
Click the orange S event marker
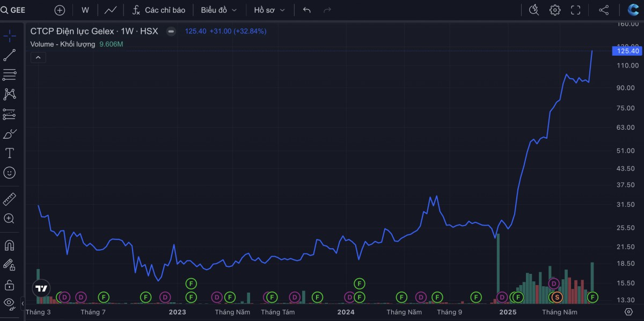557,297
